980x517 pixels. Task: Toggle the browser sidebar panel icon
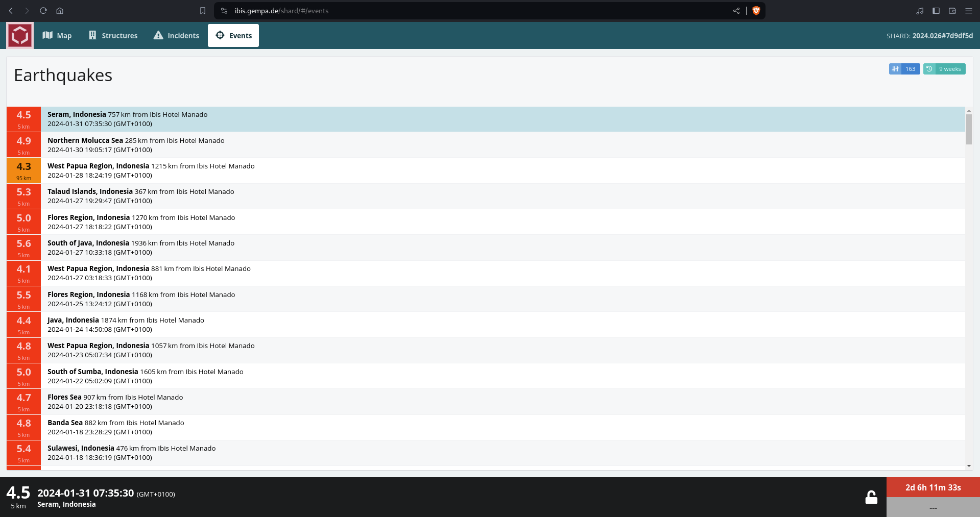(x=936, y=11)
